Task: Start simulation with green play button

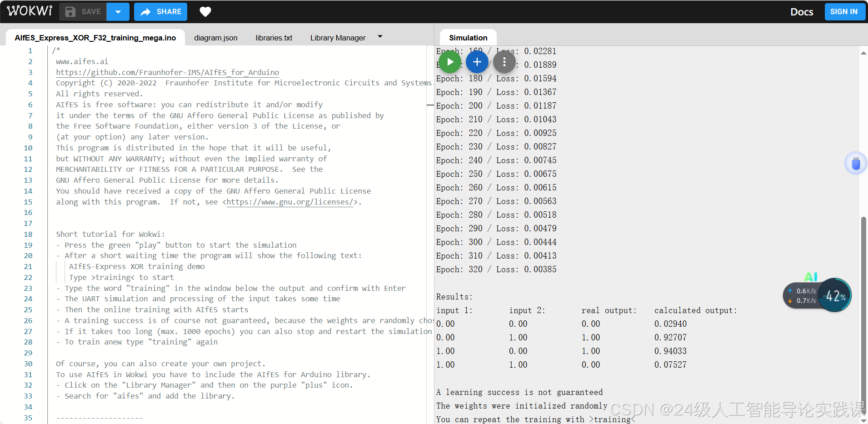Action: tap(450, 62)
